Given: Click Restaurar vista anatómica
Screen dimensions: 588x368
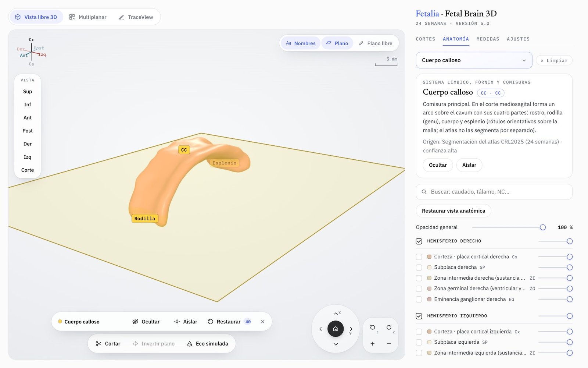Looking at the screenshot, I should (x=453, y=211).
